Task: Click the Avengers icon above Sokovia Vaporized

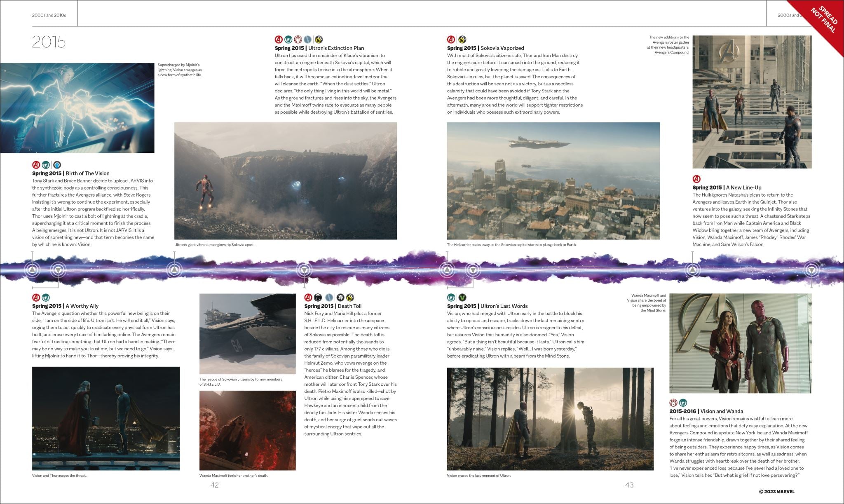Action: coord(451,40)
